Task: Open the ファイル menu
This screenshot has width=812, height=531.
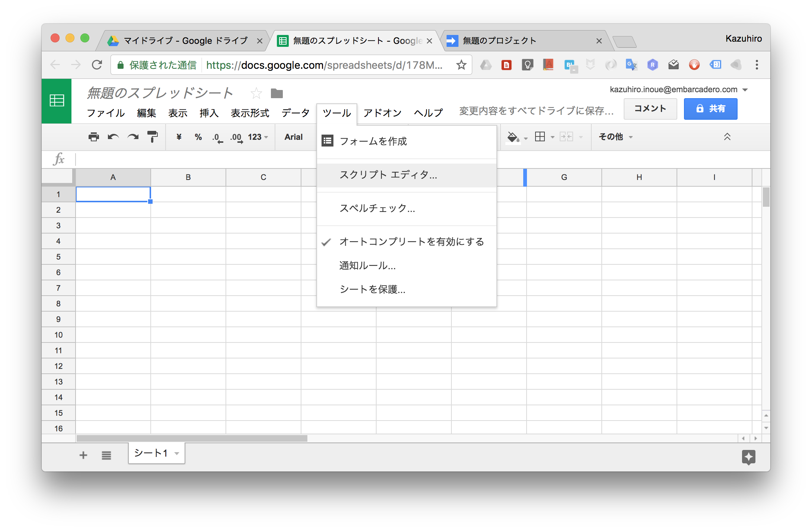Action: coord(106,113)
